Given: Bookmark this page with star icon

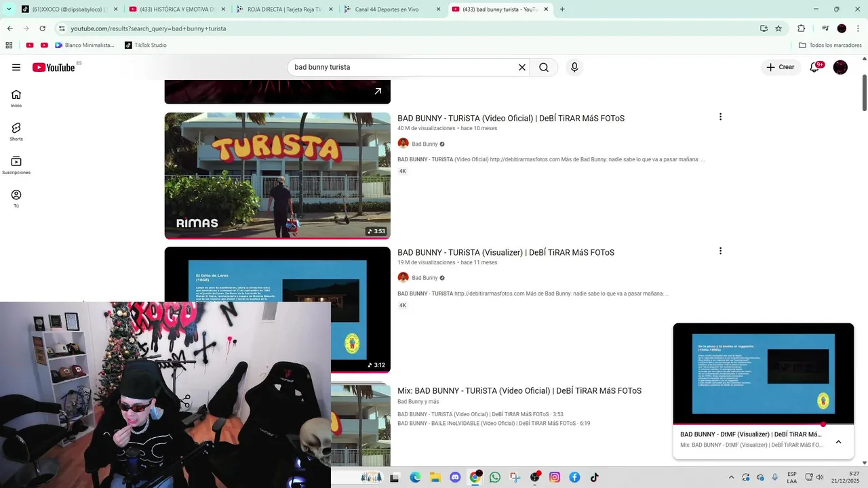Looking at the screenshot, I should pos(778,28).
